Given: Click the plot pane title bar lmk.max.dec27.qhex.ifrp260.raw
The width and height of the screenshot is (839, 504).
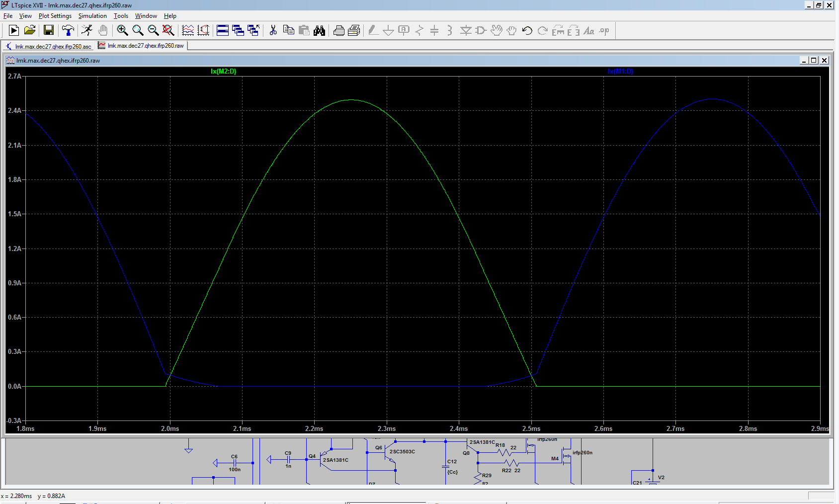Looking at the screenshot, I should [x=418, y=60].
